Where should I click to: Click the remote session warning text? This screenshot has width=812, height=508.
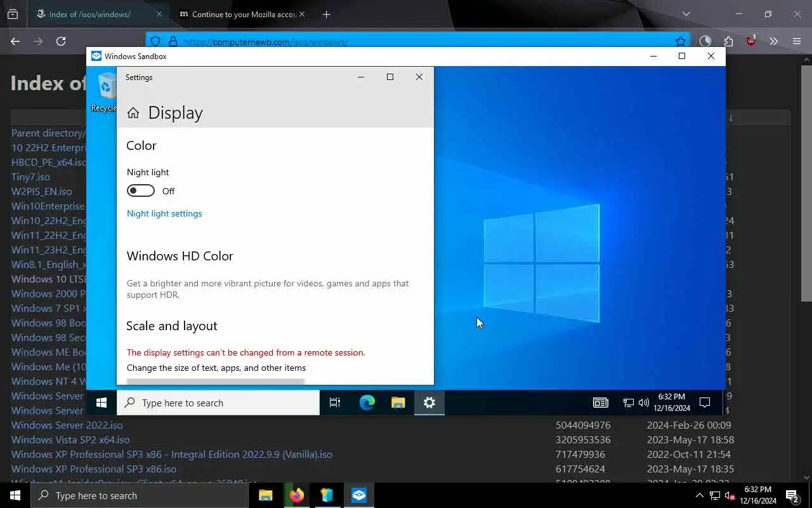pos(246,352)
